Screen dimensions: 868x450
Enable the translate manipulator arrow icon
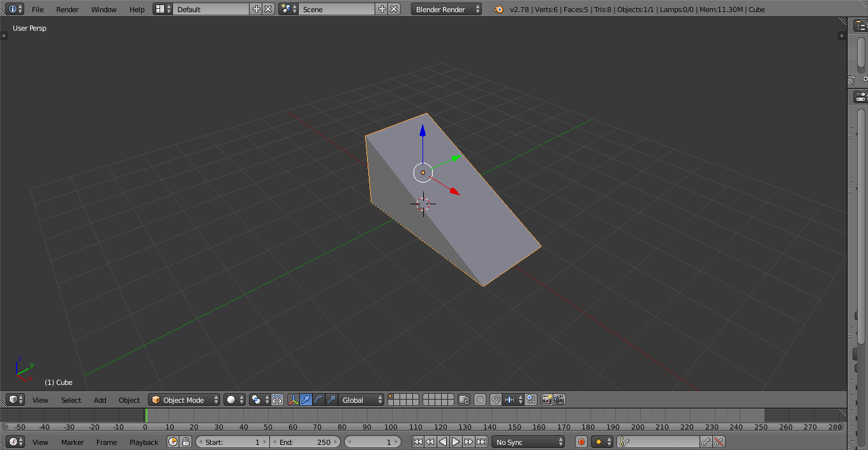point(306,400)
